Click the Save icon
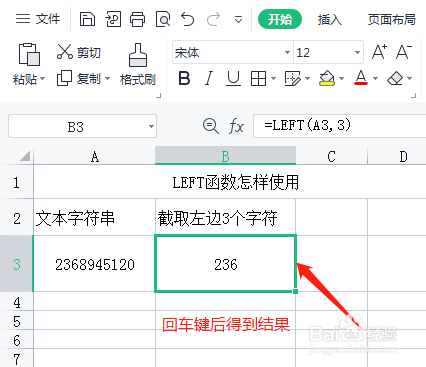426x367 pixels. (87, 19)
